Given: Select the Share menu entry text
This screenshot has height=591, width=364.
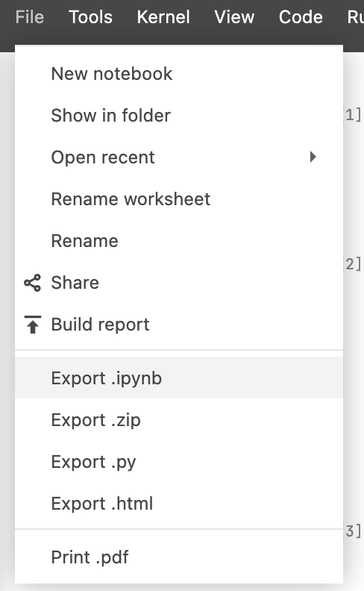Looking at the screenshot, I should tap(75, 283).
